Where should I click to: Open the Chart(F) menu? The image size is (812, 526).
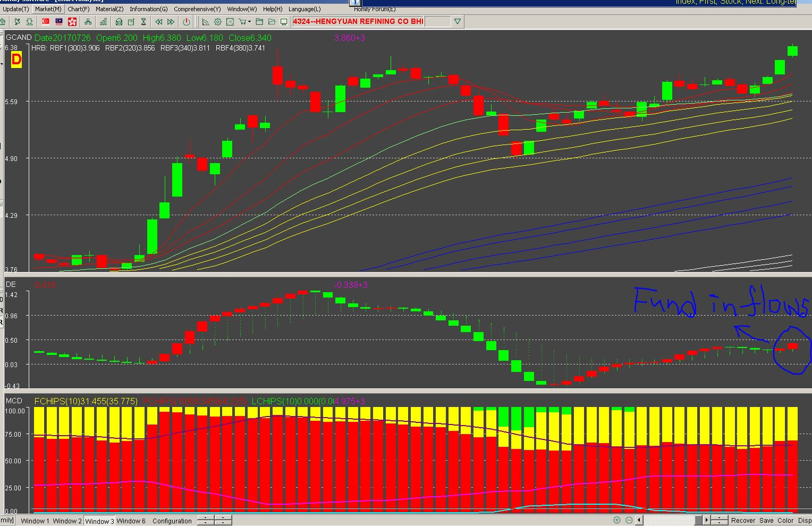click(x=78, y=9)
